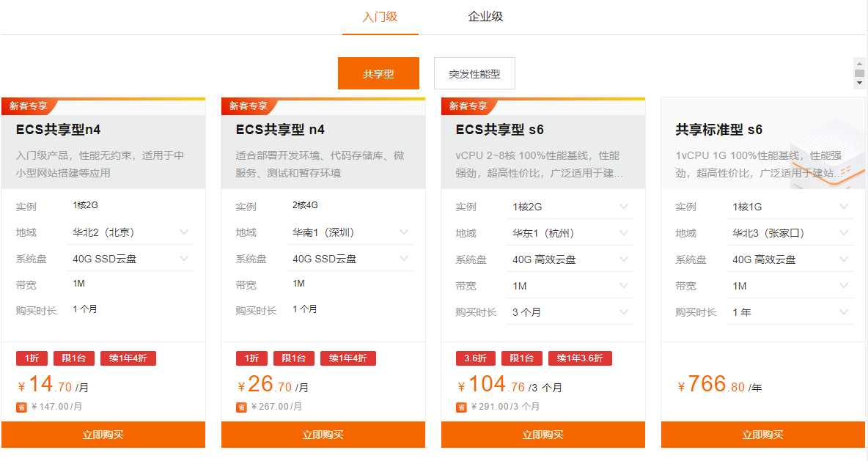868x461 pixels.
Task: Click the 省 icon beside ¥147.00/月
Action: [21, 407]
